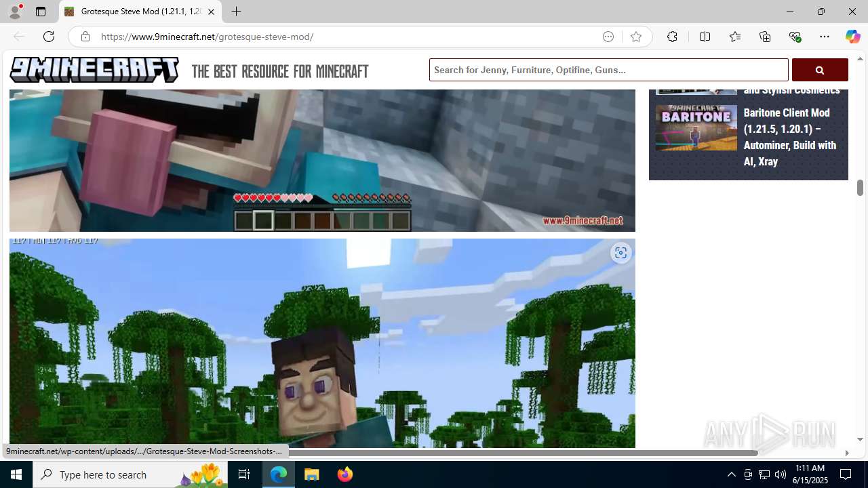This screenshot has height=488, width=868.
Task: Select the Grotesque Steve Mod tab
Action: tap(140, 12)
